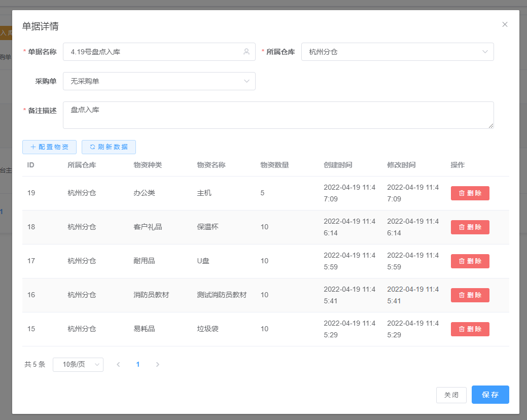Delete the 保温杯 row

(470, 227)
